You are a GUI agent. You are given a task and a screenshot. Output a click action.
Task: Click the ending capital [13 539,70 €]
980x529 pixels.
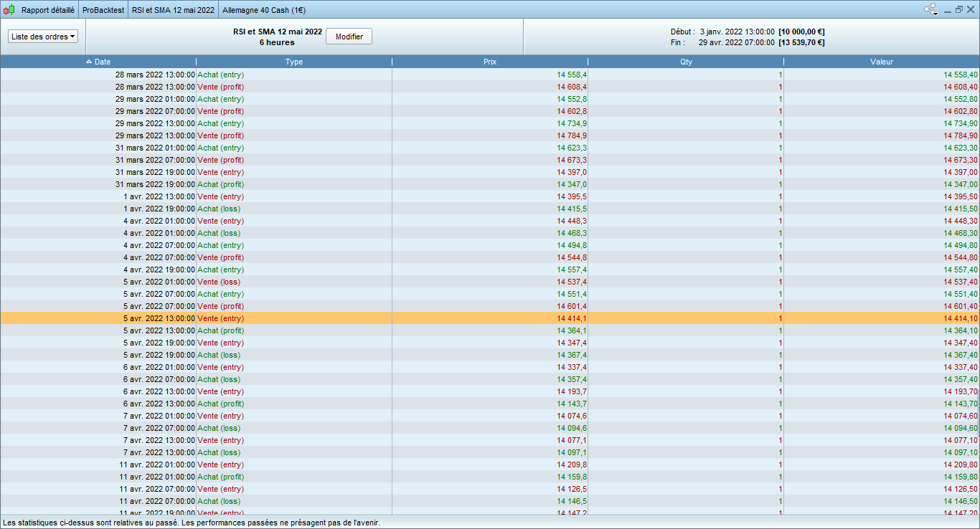801,42
